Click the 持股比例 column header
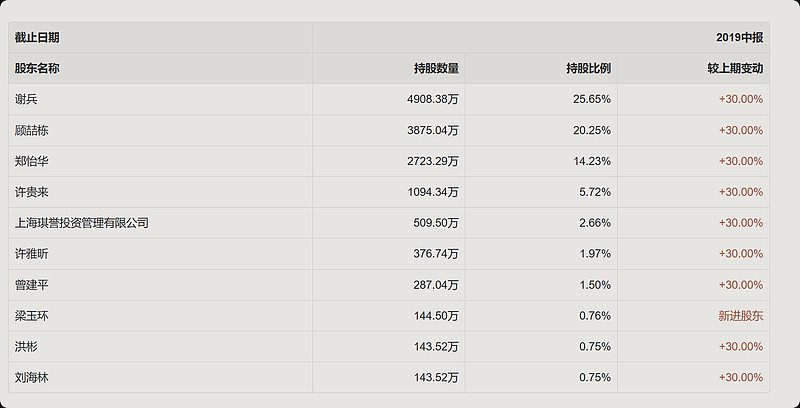This screenshot has height=408, width=800. 588,69
